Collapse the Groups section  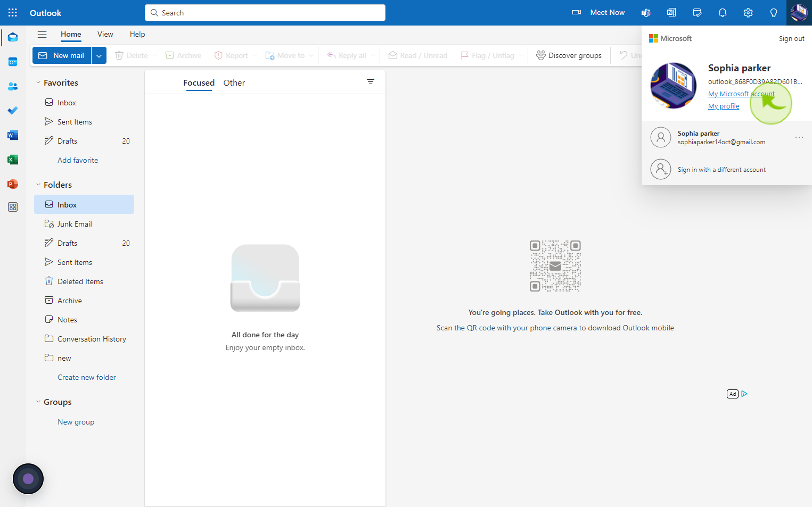38,402
